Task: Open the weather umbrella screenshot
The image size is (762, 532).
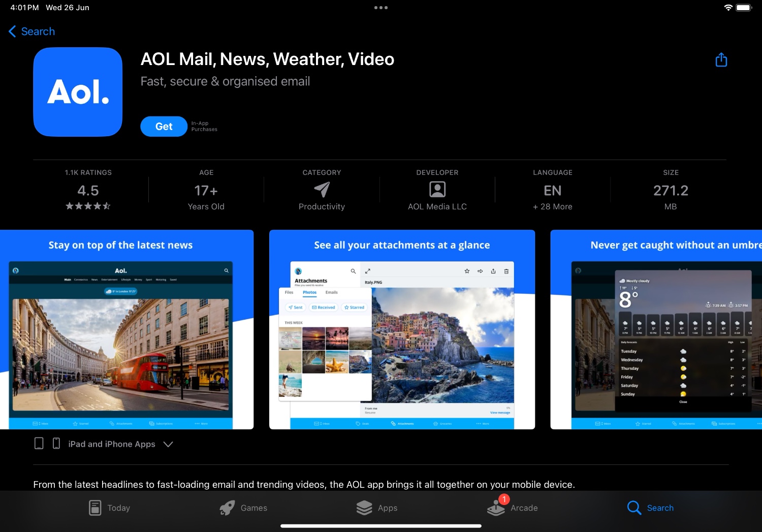Action: 656,330
